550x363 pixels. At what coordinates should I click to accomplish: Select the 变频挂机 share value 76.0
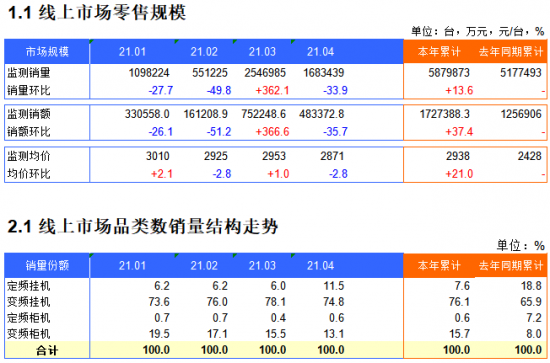pos(217,302)
